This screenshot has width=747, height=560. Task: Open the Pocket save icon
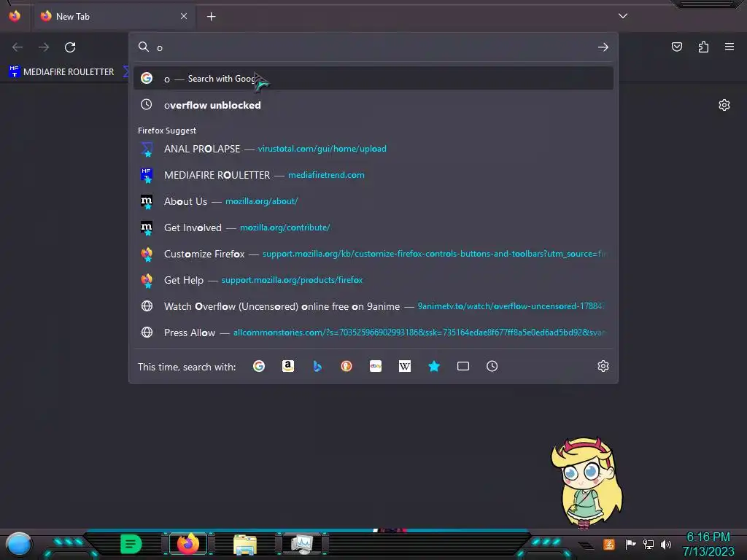[x=677, y=47]
